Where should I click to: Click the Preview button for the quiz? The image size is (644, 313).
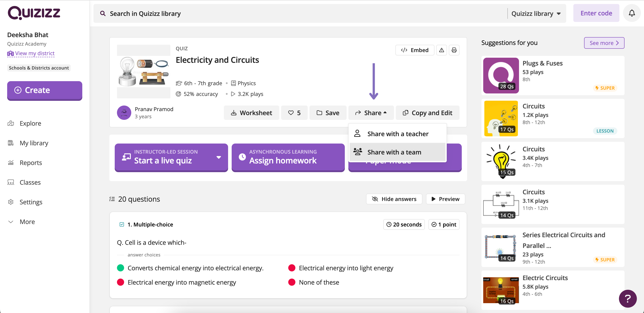pos(445,199)
